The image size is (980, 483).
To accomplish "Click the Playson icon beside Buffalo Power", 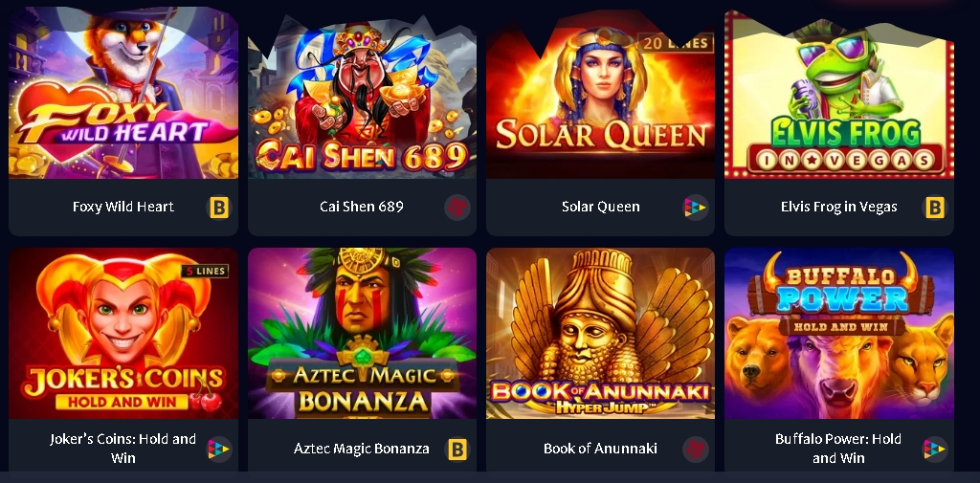I will pos(934,449).
